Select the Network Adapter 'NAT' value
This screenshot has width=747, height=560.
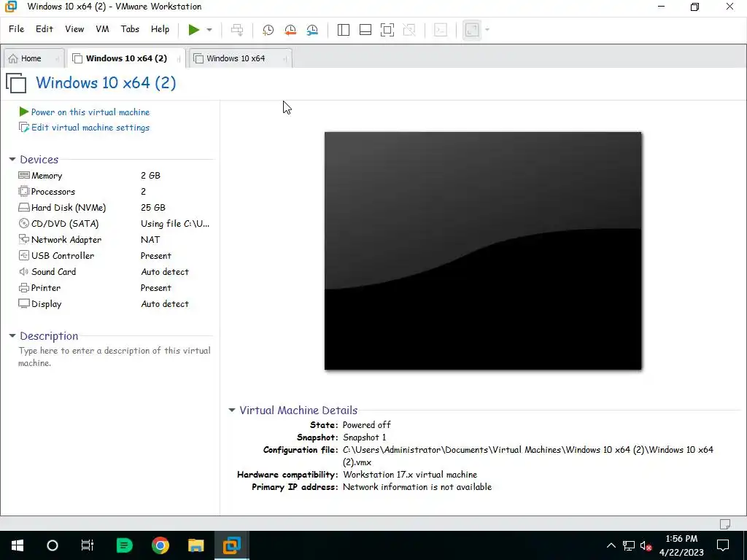click(x=150, y=239)
